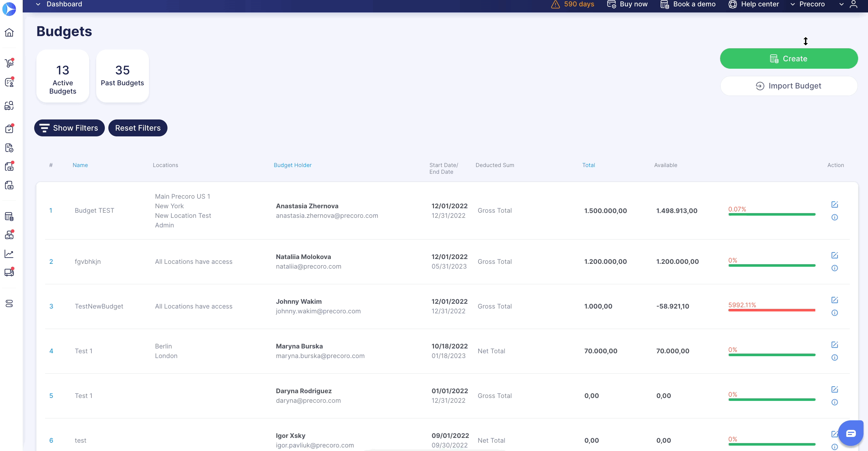The width and height of the screenshot is (868, 451).
Task: Open Book a demo
Action: 688,4
